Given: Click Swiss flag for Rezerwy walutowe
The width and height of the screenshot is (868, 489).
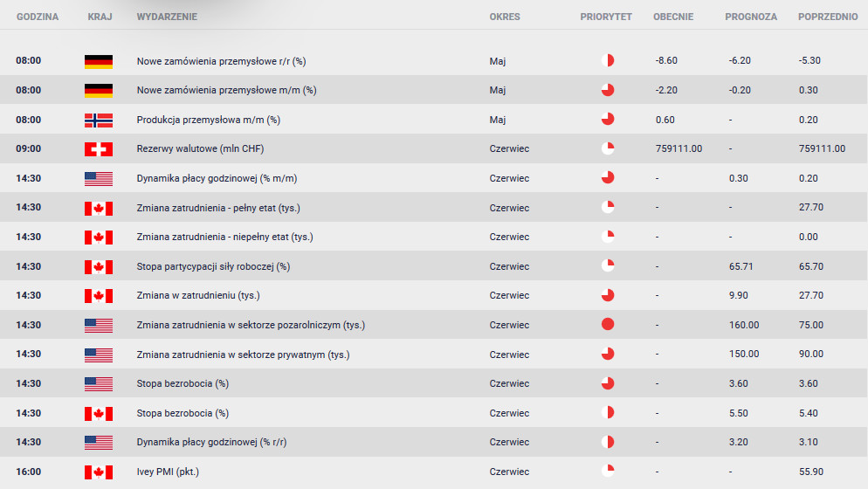Looking at the screenshot, I should click(x=99, y=149).
